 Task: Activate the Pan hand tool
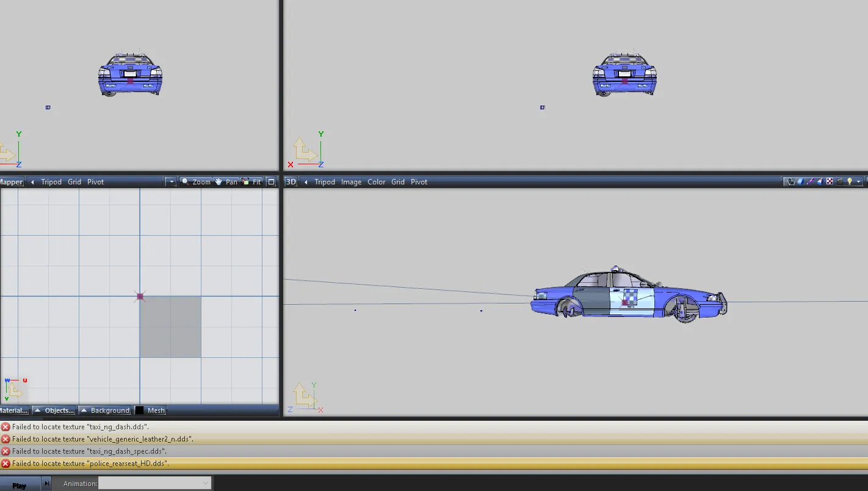pos(226,182)
